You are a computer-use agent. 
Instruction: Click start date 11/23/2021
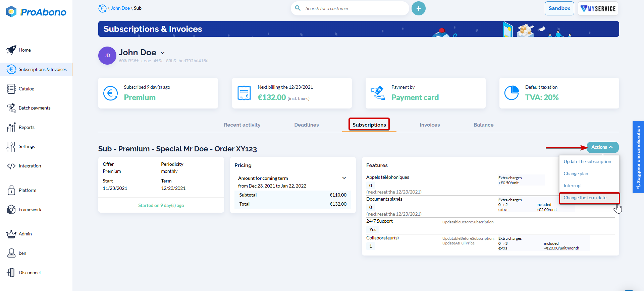[x=115, y=188]
